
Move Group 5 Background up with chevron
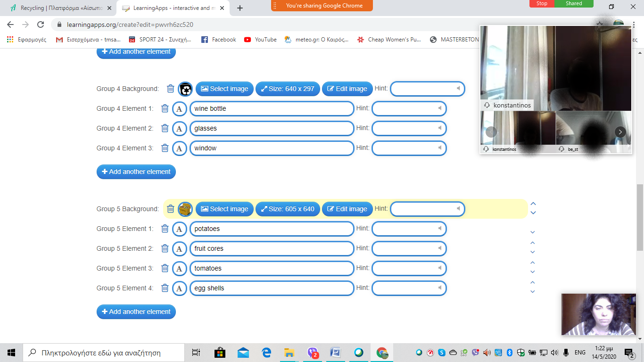coord(533,204)
